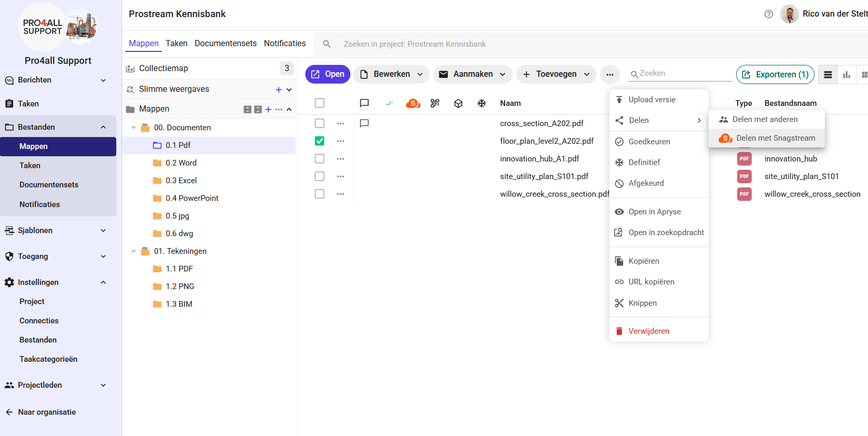Uncheck the floor_plan_level2_A202.pdf checkbox
The image size is (868, 436).
(x=320, y=141)
